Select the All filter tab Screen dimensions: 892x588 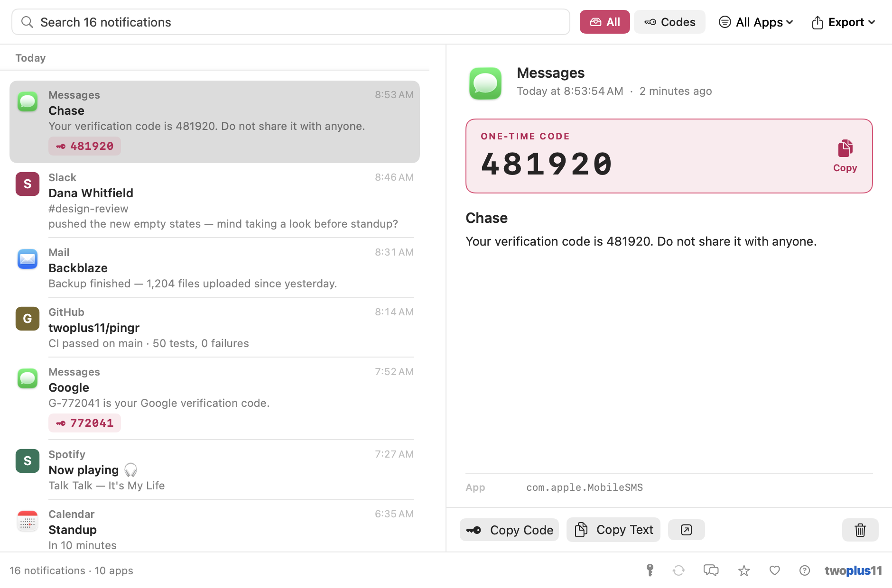tap(604, 22)
